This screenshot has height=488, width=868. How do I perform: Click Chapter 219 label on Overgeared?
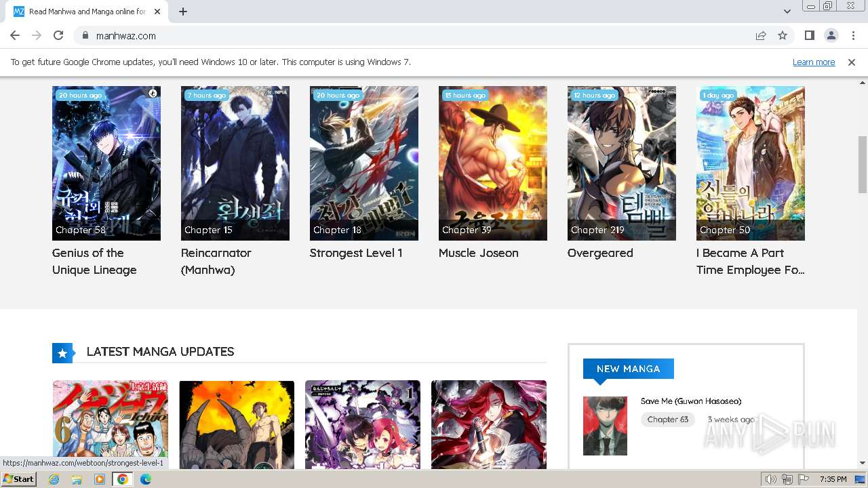pyautogui.click(x=597, y=230)
